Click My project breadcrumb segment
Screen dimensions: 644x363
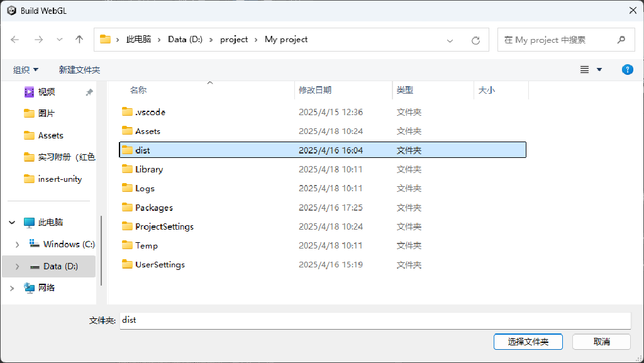click(x=286, y=40)
